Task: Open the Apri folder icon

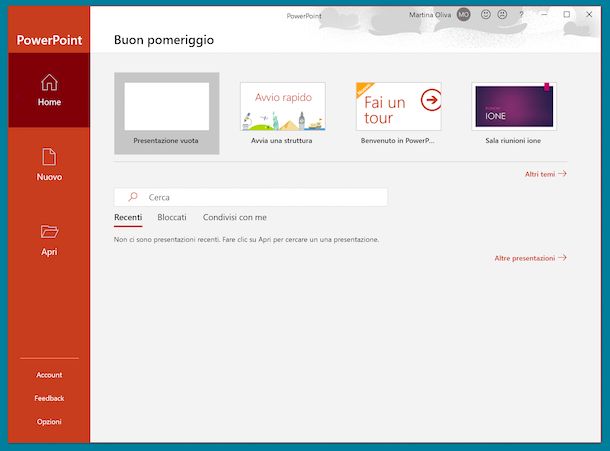Action: (x=49, y=232)
